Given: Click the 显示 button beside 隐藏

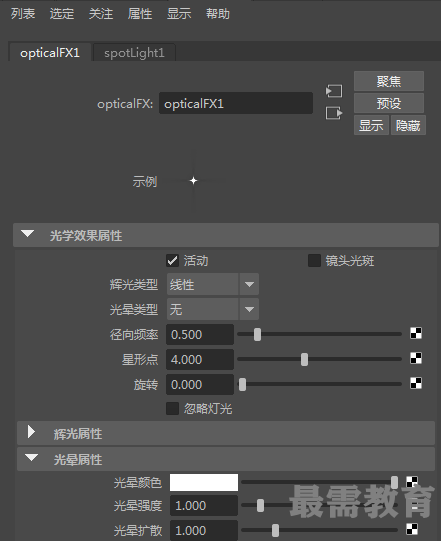Looking at the screenshot, I should (371, 125).
